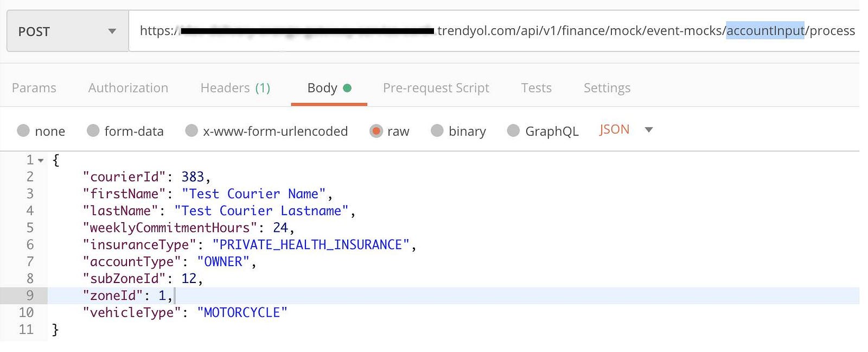Screen dimensions: 868x352
Task: Switch to the Params tab
Action: click(x=34, y=88)
